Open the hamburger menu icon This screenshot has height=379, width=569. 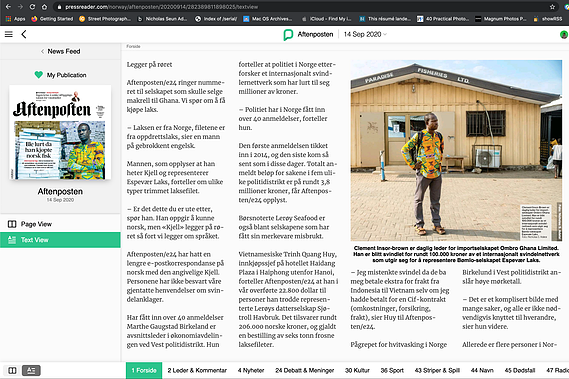(x=9, y=34)
